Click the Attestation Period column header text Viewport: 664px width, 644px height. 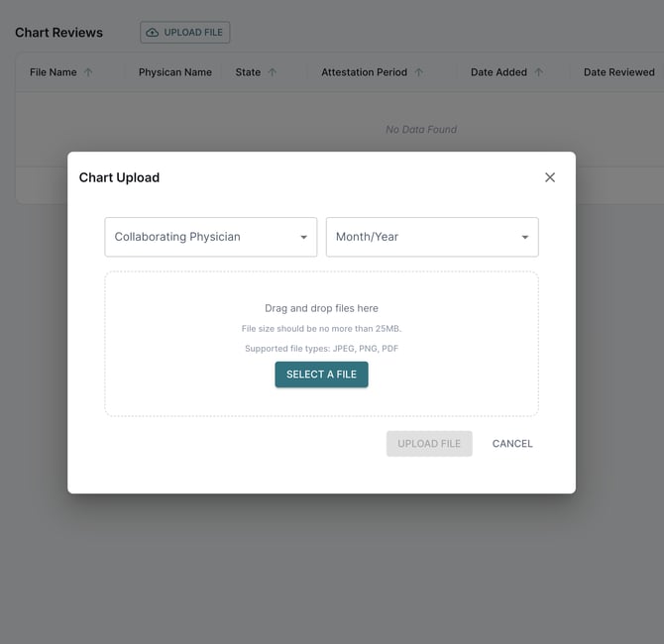coord(364,72)
